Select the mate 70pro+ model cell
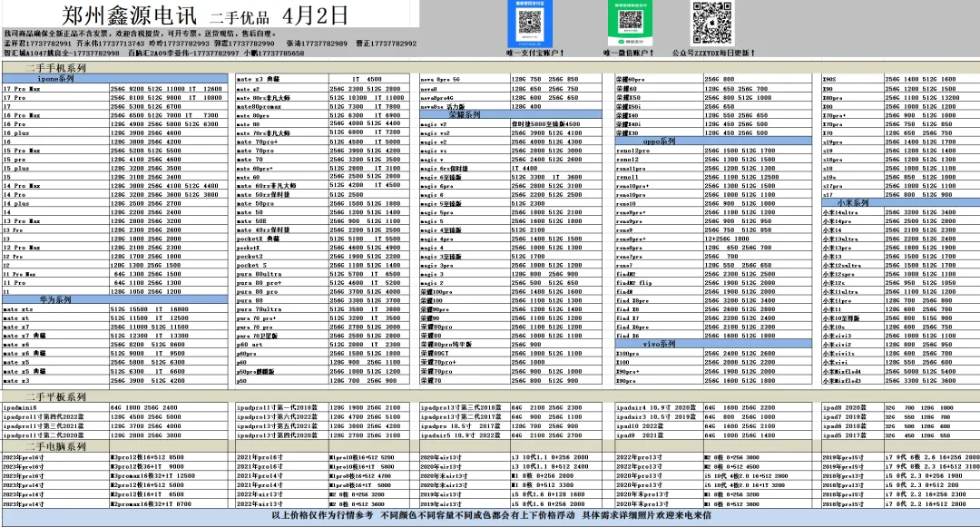The width and height of the screenshot is (980, 527). click(282, 142)
